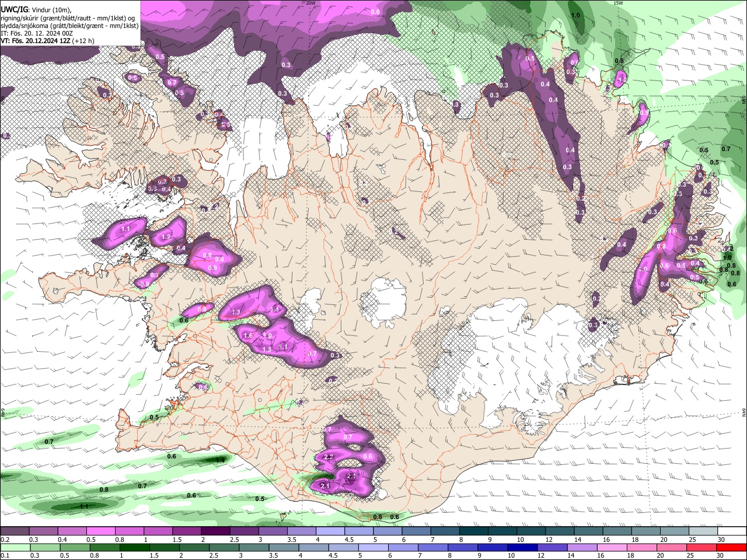Screen dimensions: 747x560
Task: Click the 'slydda/snjókoma' legend description line
Action: click(x=69, y=26)
